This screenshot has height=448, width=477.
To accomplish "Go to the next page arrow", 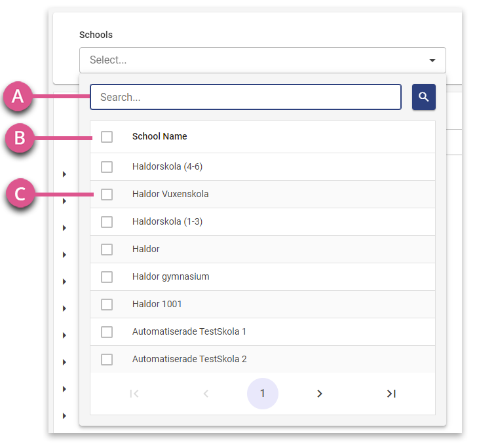I will (x=320, y=394).
